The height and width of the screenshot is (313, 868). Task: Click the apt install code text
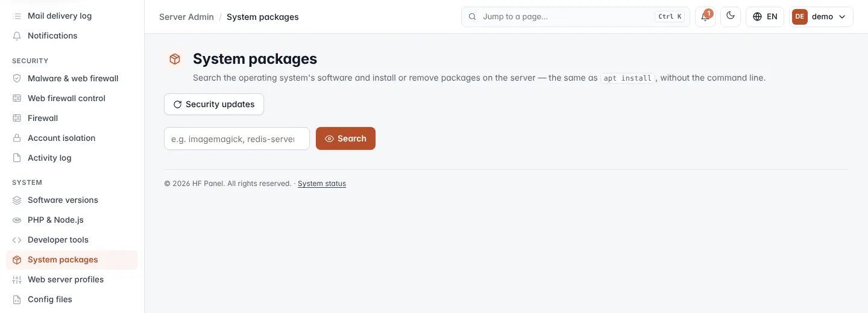(x=627, y=78)
